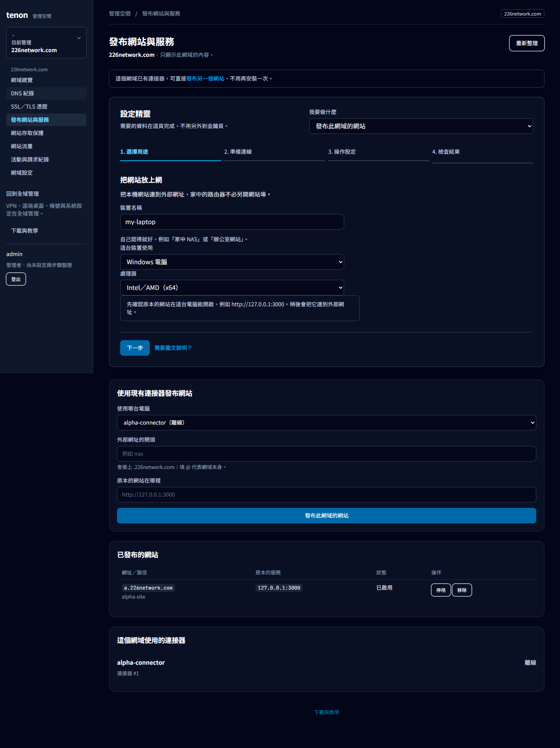The height and width of the screenshot is (748, 560).
Task: Focus the 原本的網站在哪裡 input field
Action: point(326,495)
